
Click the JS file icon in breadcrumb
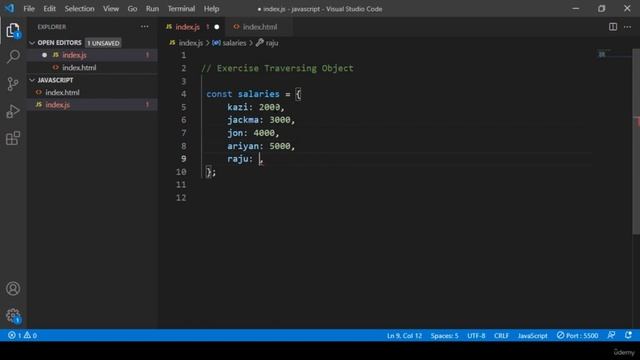172,42
